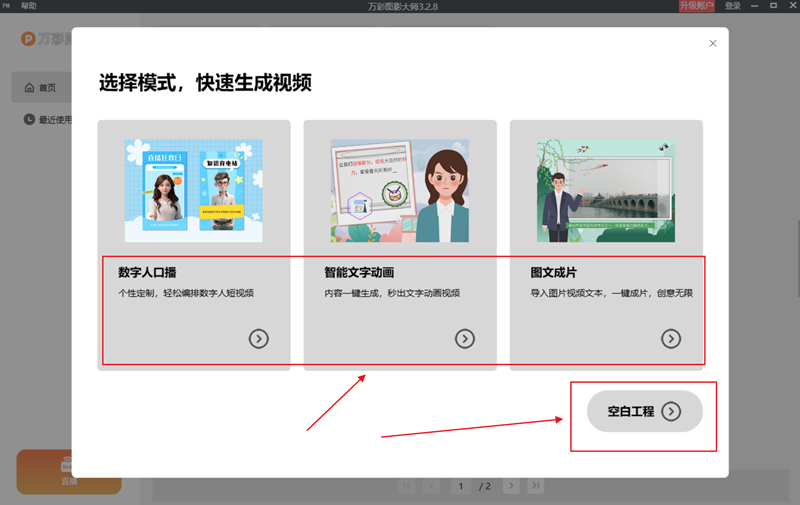
Task: Click the 登录 link in title bar
Action: (733, 6)
